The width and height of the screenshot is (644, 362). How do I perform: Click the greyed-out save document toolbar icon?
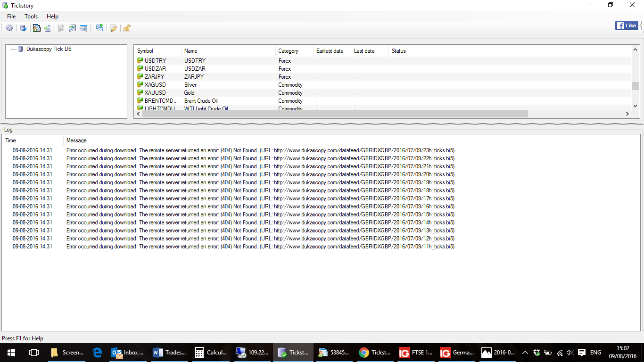[61, 28]
